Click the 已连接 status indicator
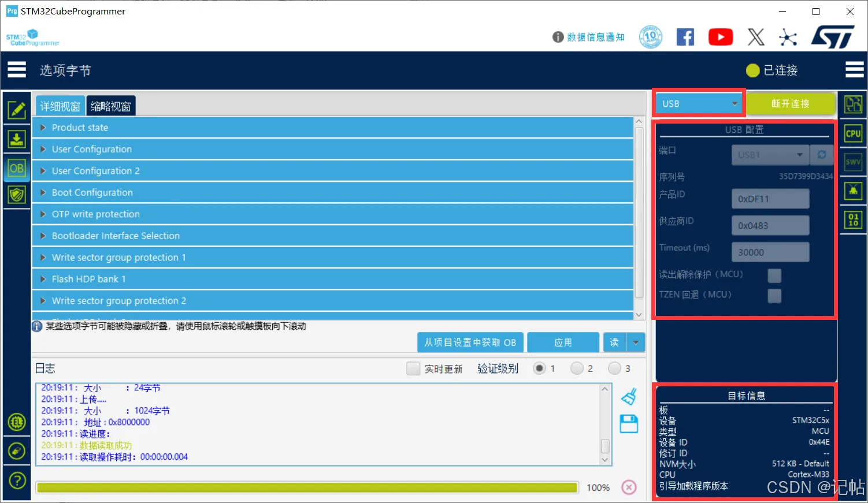The height and width of the screenshot is (503, 868). 771,70
